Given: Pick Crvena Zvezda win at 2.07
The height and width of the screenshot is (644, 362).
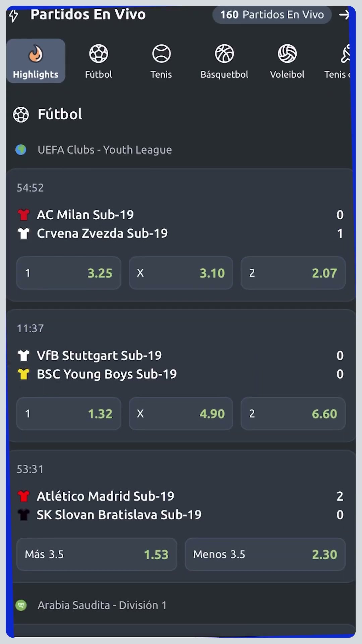Looking at the screenshot, I should coord(293,273).
